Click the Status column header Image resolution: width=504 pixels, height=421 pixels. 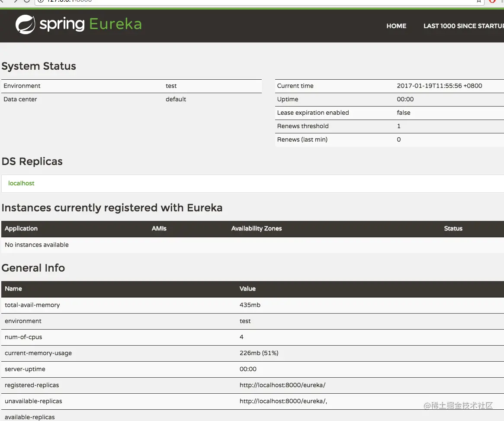[453, 229]
